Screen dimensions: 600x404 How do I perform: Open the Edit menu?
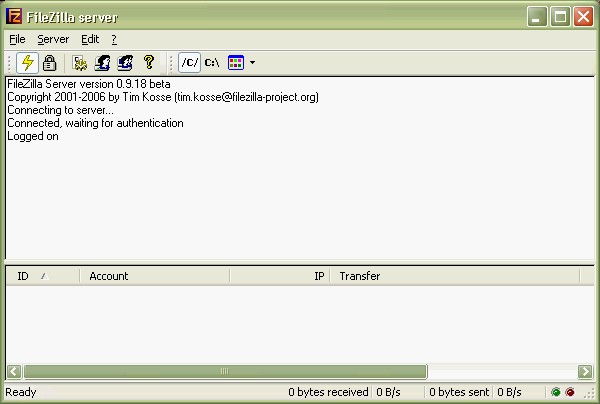click(x=90, y=39)
